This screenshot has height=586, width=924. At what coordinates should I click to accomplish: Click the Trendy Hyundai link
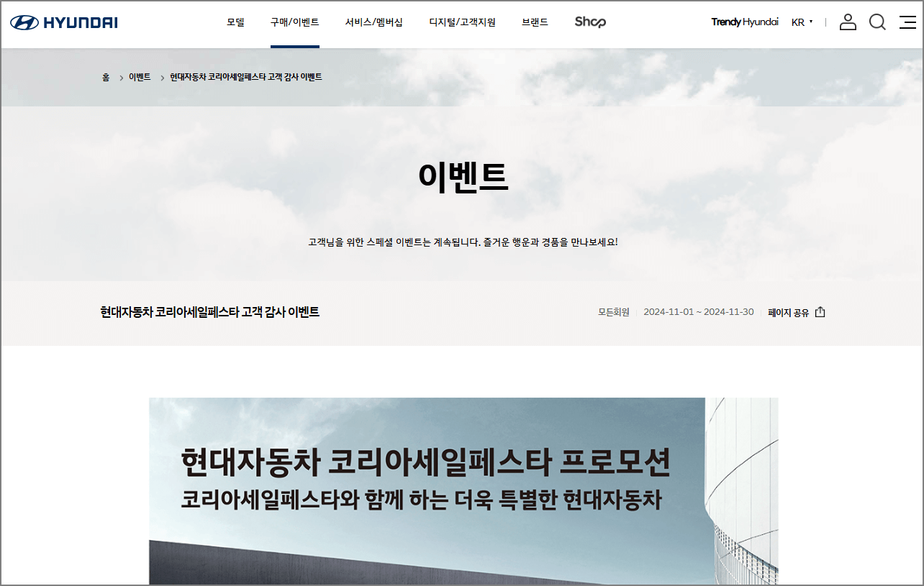click(745, 22)
